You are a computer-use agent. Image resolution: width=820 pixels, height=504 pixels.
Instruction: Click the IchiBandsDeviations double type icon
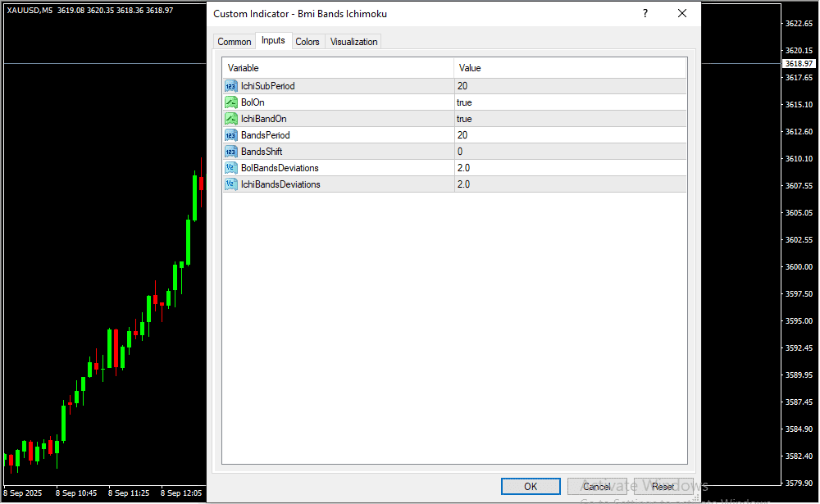[x=230, y=184]
